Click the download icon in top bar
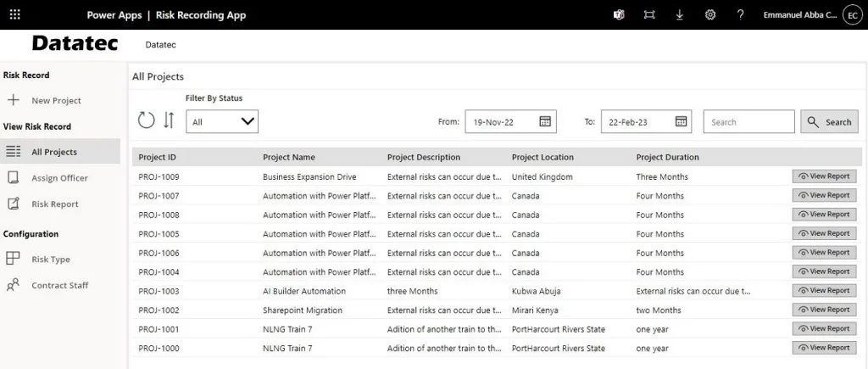Screen dimensions: 868x369 click(x=679, y=14)
